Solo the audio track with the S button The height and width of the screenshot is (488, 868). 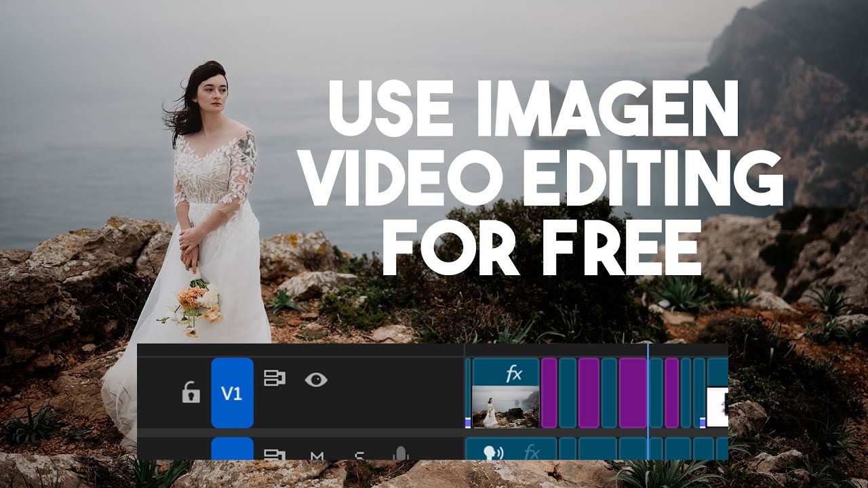pyautogui.click(x=359, y=455)
